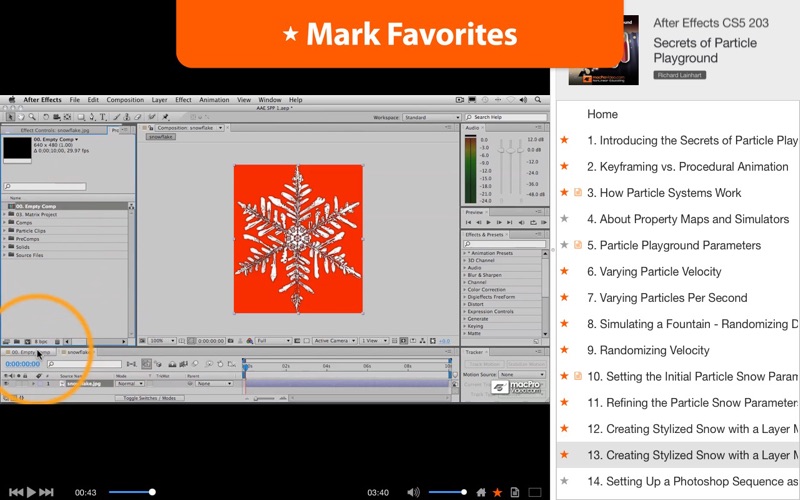Select the Hand tool

click(21, 117)
